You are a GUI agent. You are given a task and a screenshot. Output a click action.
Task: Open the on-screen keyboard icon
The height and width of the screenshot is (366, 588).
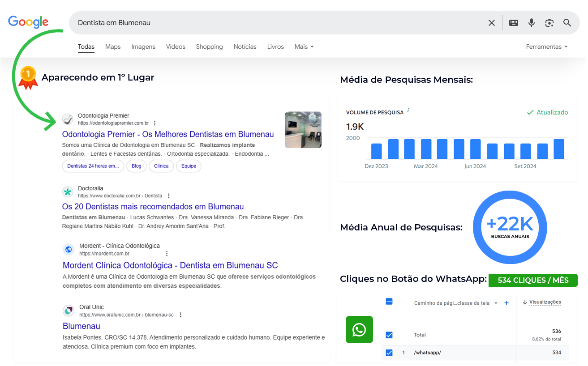pyautogui.click(x=514, y=23)
